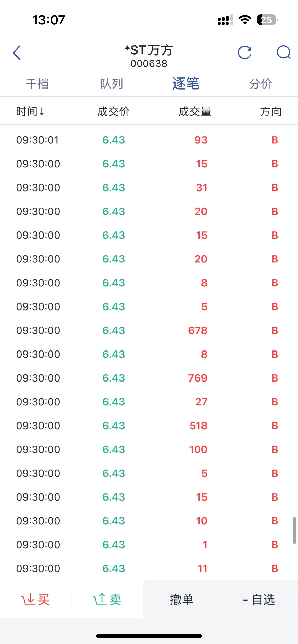Tap the 成交量 column header
The image size is (298, 644).
click(195, 112)
